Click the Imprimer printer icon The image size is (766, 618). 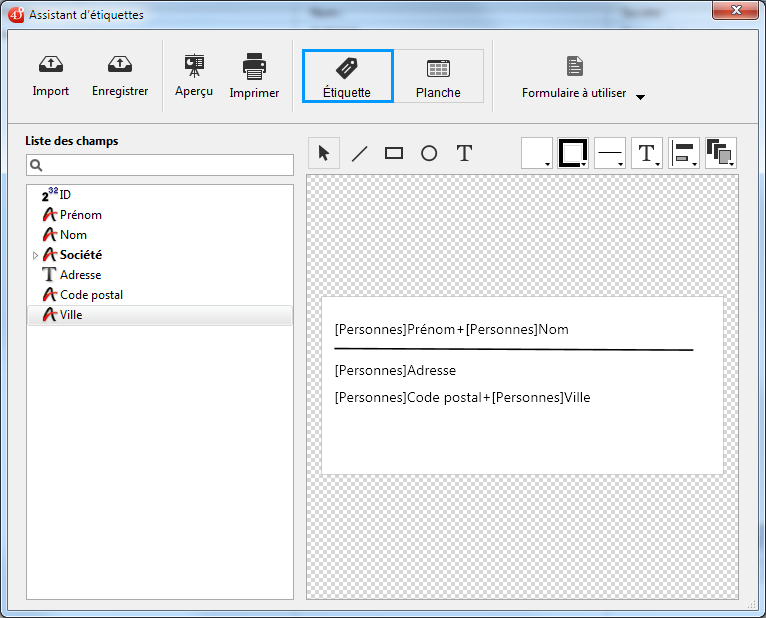(254, 67)
